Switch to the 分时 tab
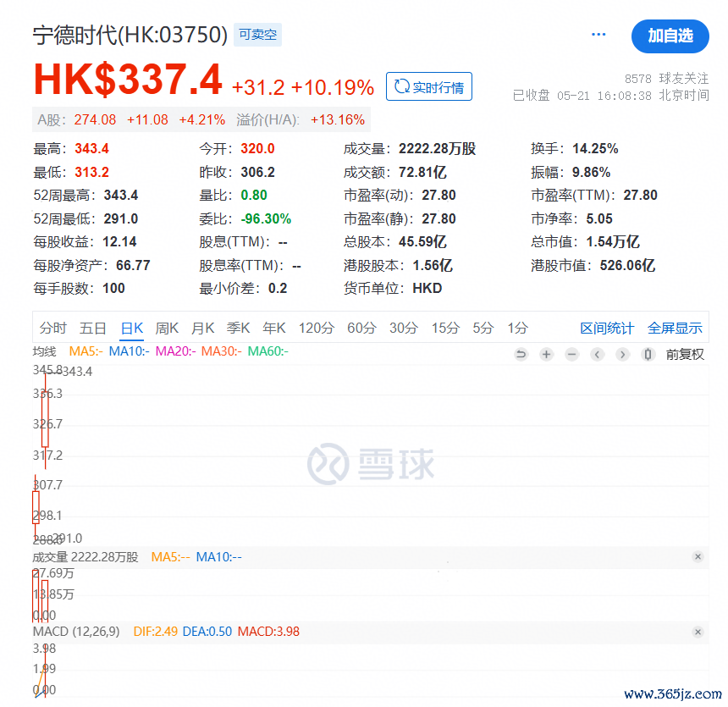Image resolution: width=728 pixels, height=707 pixels. 53,328
